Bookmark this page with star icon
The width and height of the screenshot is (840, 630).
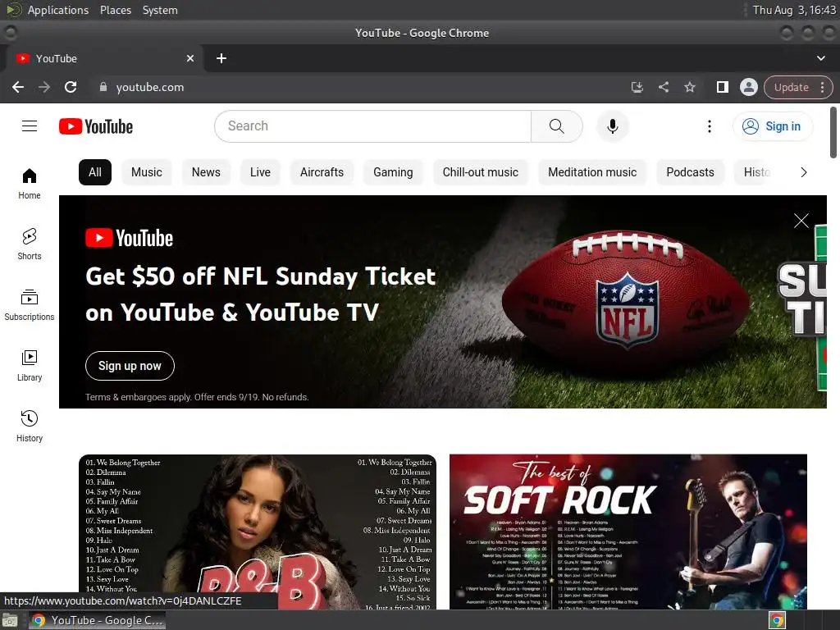pyautogui.click(x=689, y=87)
